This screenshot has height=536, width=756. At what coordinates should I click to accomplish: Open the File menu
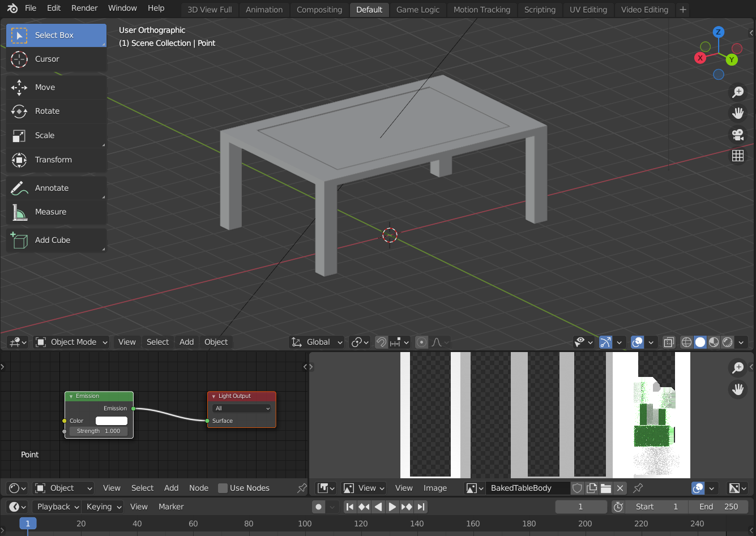[31, 8]
